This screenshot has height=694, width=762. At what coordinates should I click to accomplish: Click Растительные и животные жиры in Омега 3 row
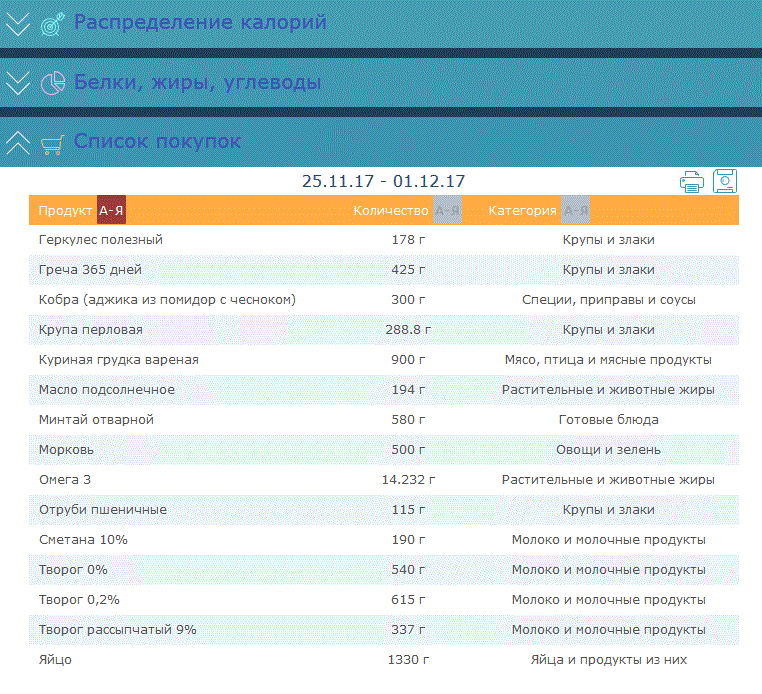coord(608,480)
